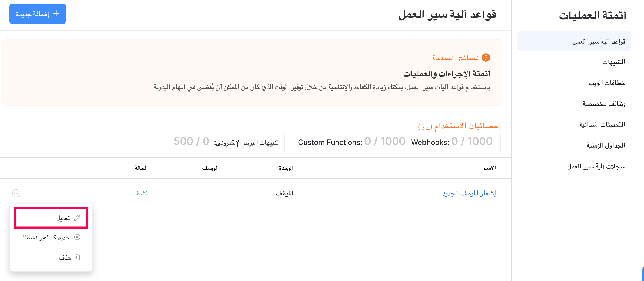Open التنبيهات in the sidebar

point(614,62)
